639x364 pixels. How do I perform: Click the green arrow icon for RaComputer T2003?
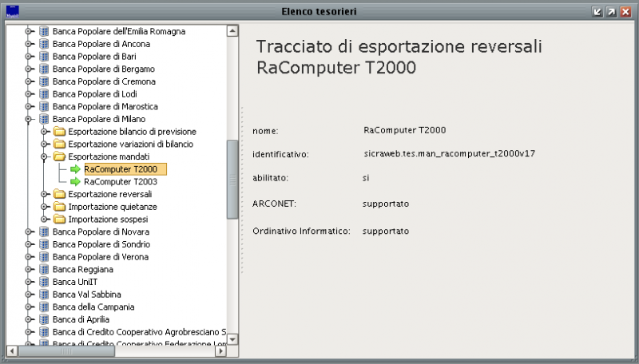75,181
